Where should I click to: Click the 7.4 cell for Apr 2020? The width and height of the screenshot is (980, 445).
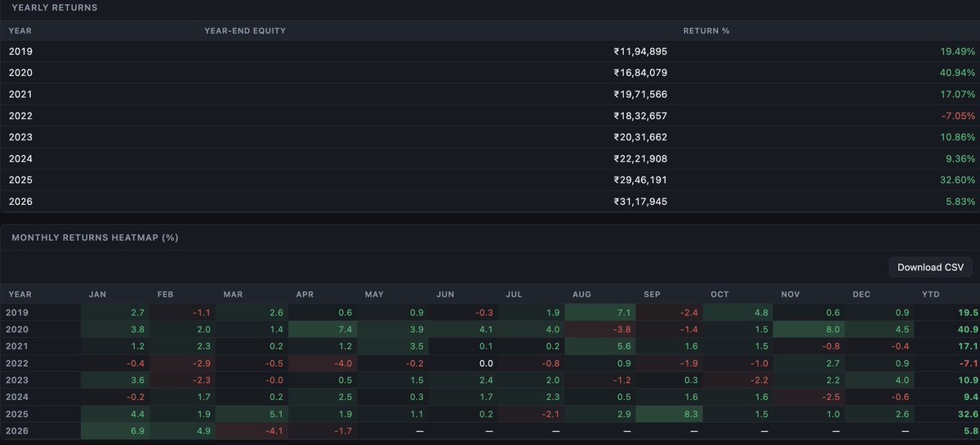click(x=321, y=327)
